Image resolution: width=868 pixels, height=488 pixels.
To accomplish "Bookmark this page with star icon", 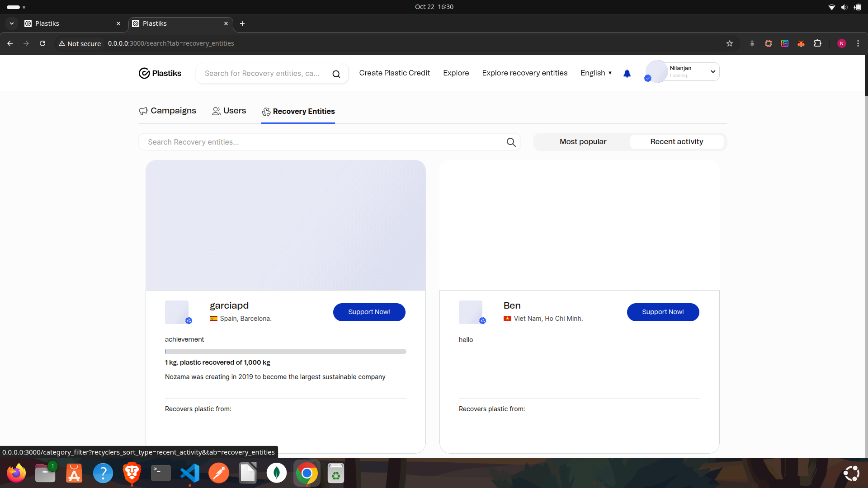I will coord(729,43).
